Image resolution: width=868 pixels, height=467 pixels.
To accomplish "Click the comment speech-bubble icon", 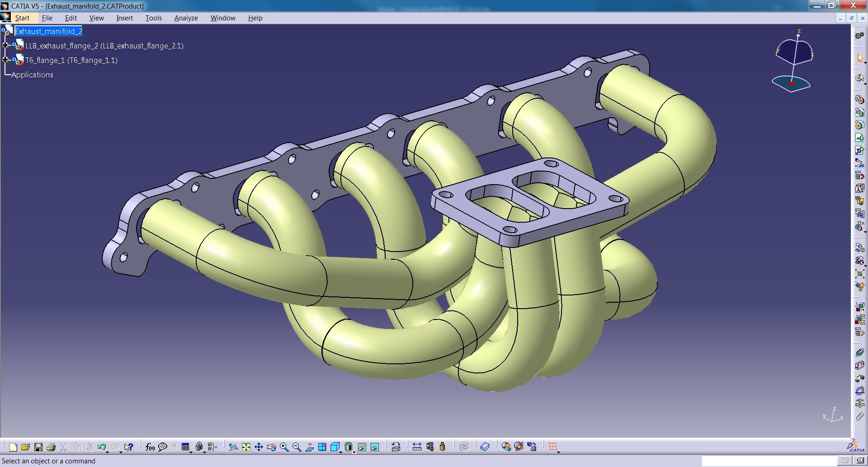I will 163,447.
